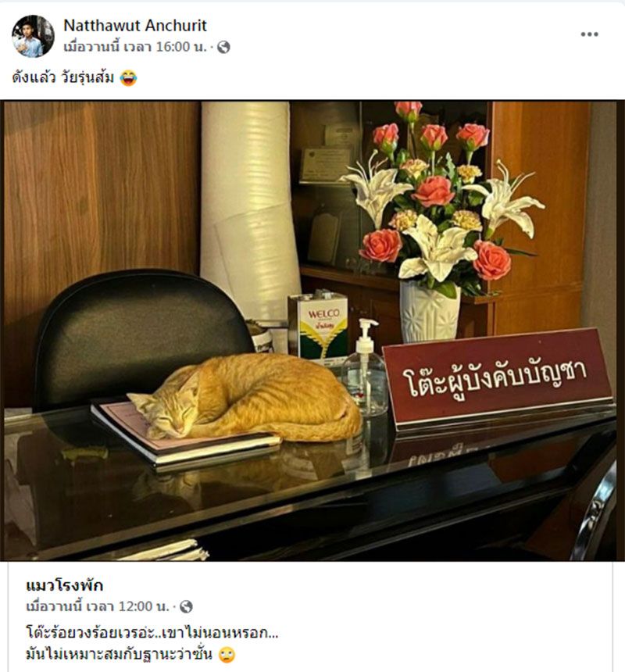Open the แมวโรงพัก page link
Image resolution: width=625 pixels, height=672 pixels.
64,585
